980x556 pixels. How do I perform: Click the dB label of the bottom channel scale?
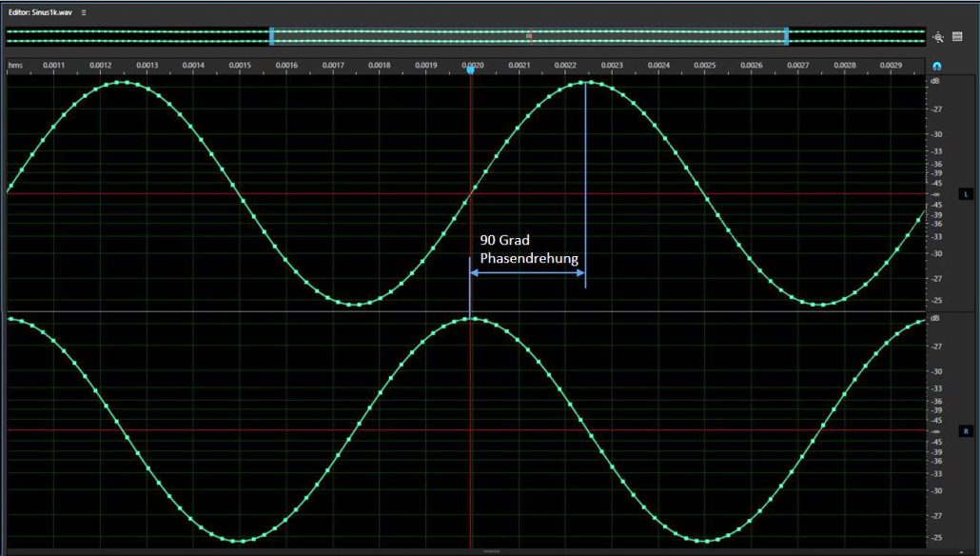[x=936, y=318]
